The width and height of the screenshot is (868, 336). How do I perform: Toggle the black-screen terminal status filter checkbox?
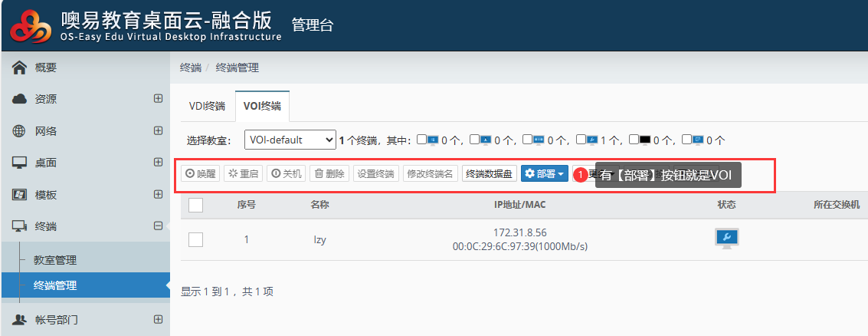634,140
